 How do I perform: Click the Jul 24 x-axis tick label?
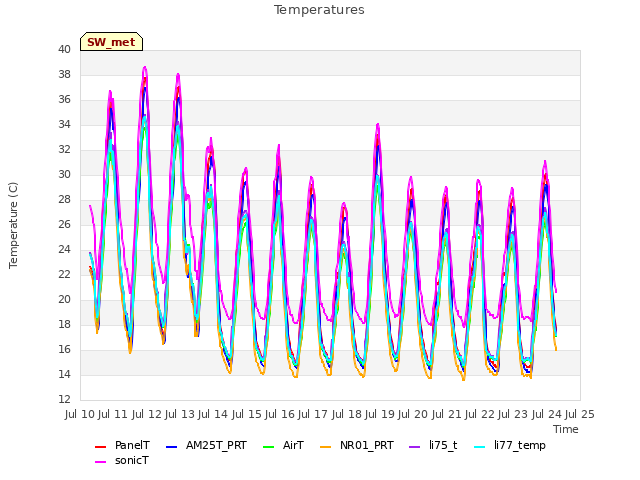[547, 414]
